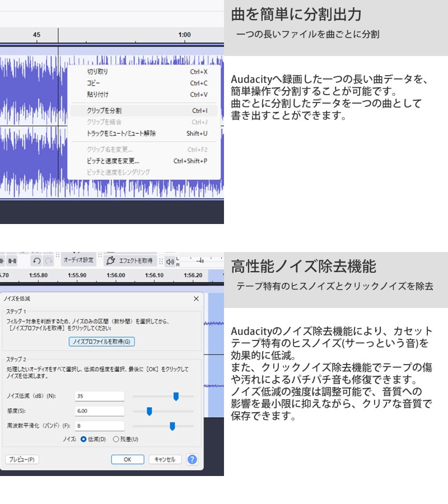448x504 pixels.
Task: Close the ノイズを低減 dialog
Action: pos(197,299)
